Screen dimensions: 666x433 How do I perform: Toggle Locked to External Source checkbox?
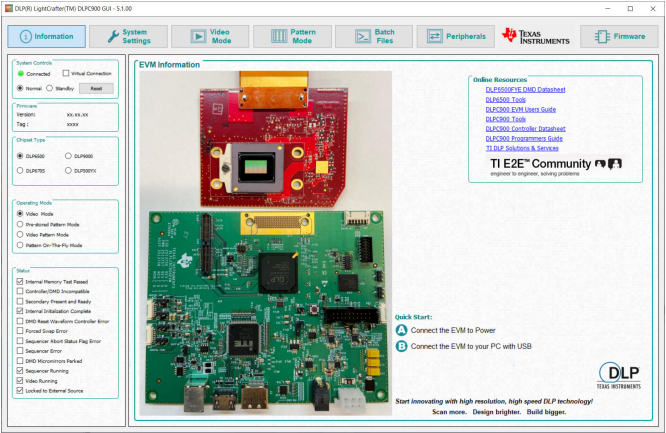[x=20, y=390]
